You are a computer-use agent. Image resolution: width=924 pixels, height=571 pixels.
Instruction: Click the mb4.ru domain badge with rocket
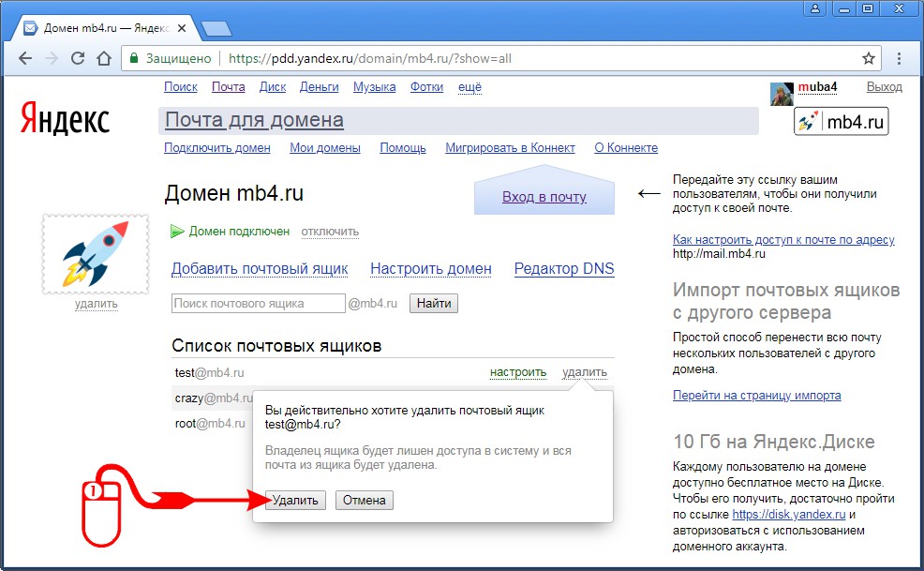coord(841,122)
